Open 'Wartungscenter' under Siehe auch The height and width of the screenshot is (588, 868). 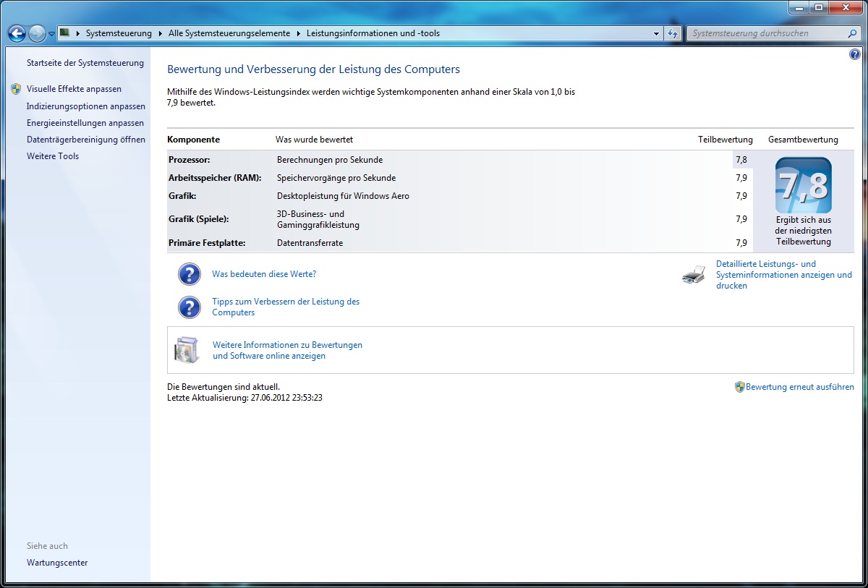click(x=57, y=563)
